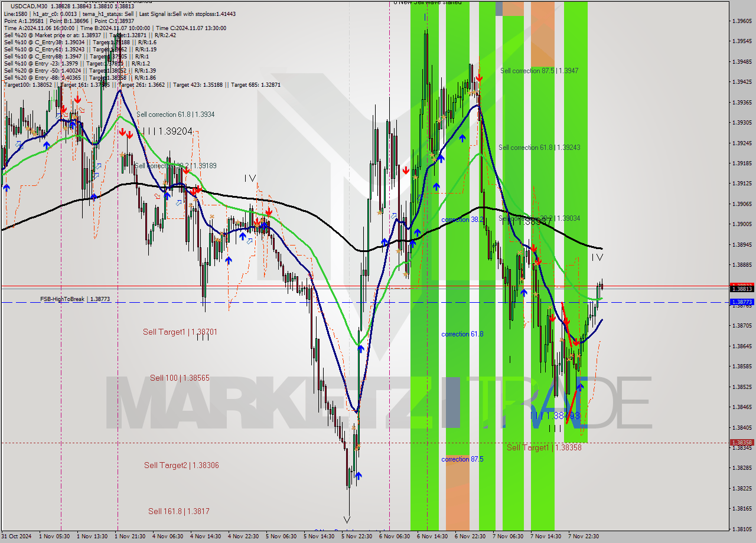Click the 'I I I 1.38493' wave label
Image resolution: width=756 pixels, height=543 pixels.
click(x=556, y=416)
